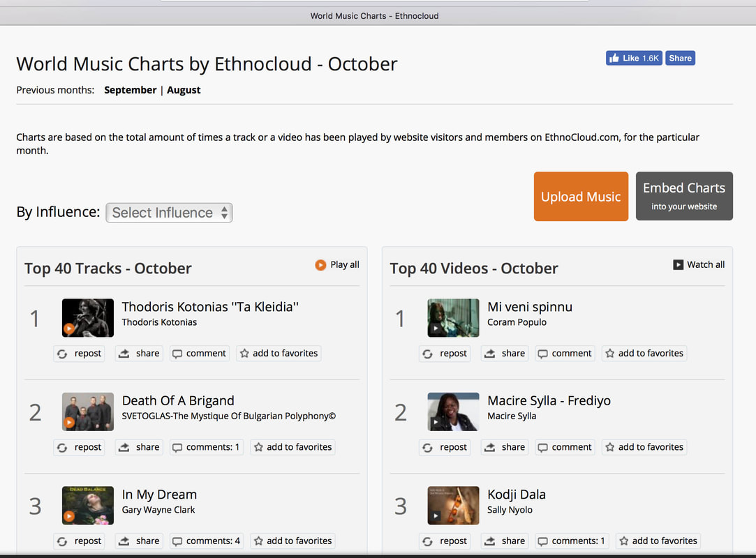Screen dimensions: 756x558
Task: Add "Ta Kleidia" to favorites
Action: 279,353
